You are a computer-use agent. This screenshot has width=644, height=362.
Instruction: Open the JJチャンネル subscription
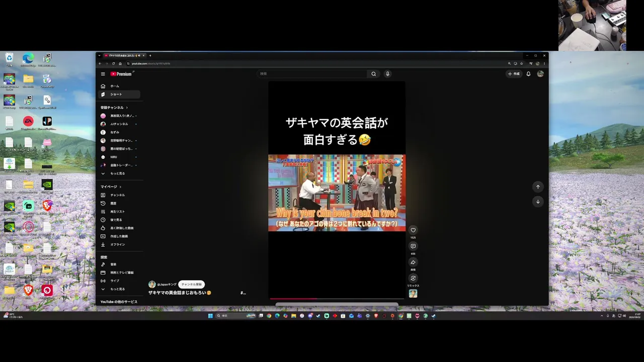[119, 124]
